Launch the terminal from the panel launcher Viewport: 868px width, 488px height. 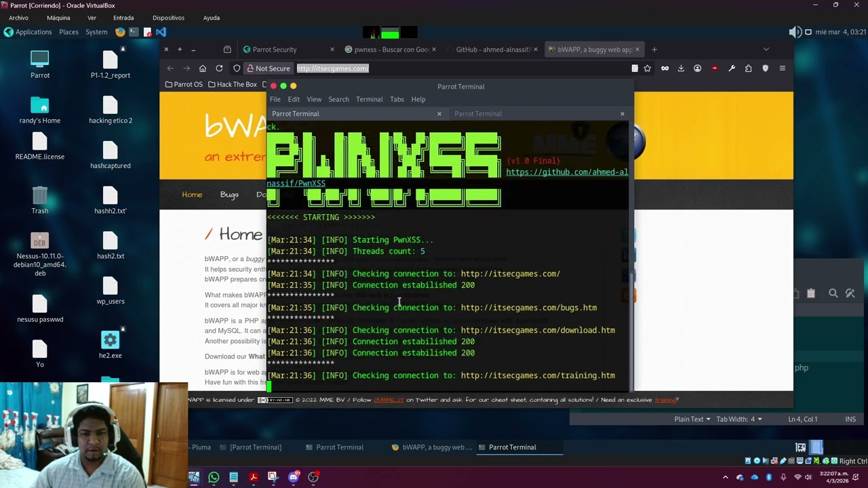(134, 32)
